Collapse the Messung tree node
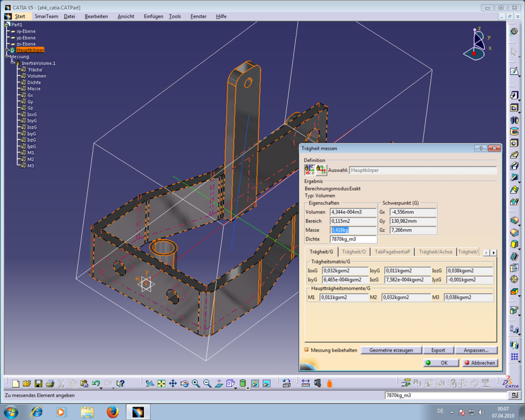 (x=7, y=56)
